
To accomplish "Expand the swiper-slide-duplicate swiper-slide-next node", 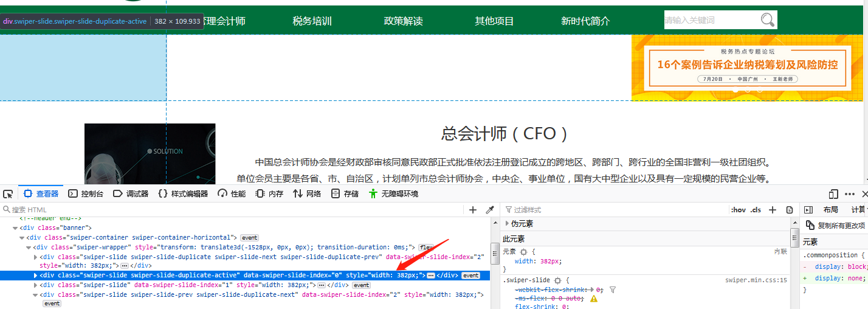I will click(x=35, y=257).
